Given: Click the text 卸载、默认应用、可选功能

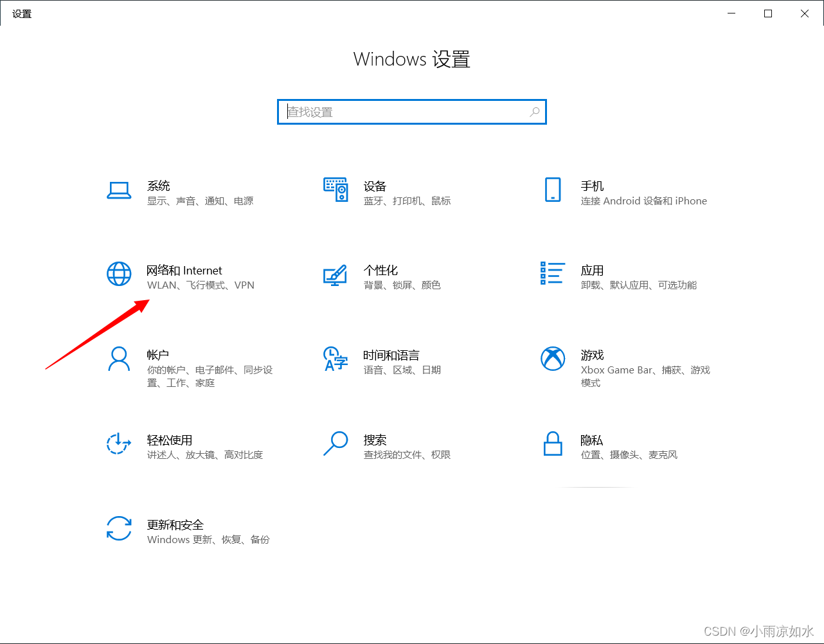Looking at the screenshot, I should pos(639,285).
